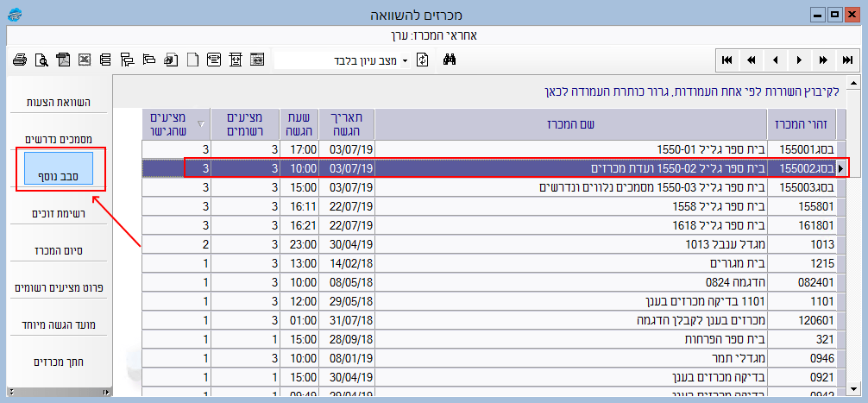The image size is (868, 403).
Task: Click the vertical scrollbar up arrow
Action: (x=853, y=84)
